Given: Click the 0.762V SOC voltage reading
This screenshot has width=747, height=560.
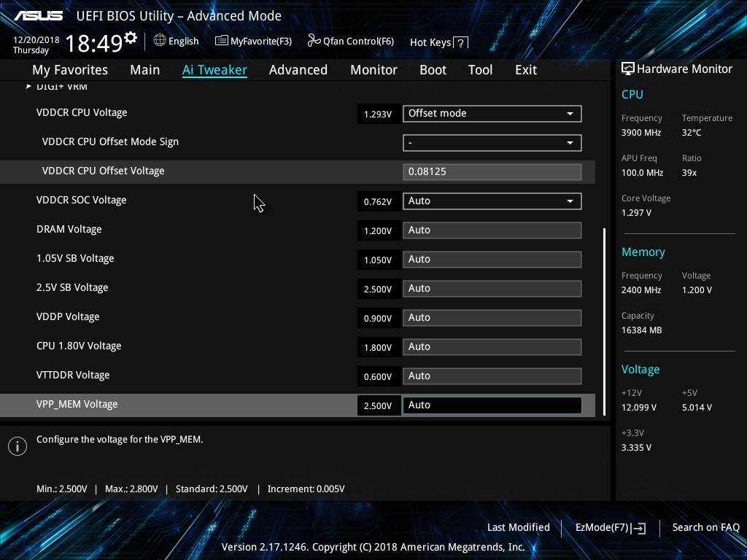Looking at the screenshot, I should [x=378, y=202].
